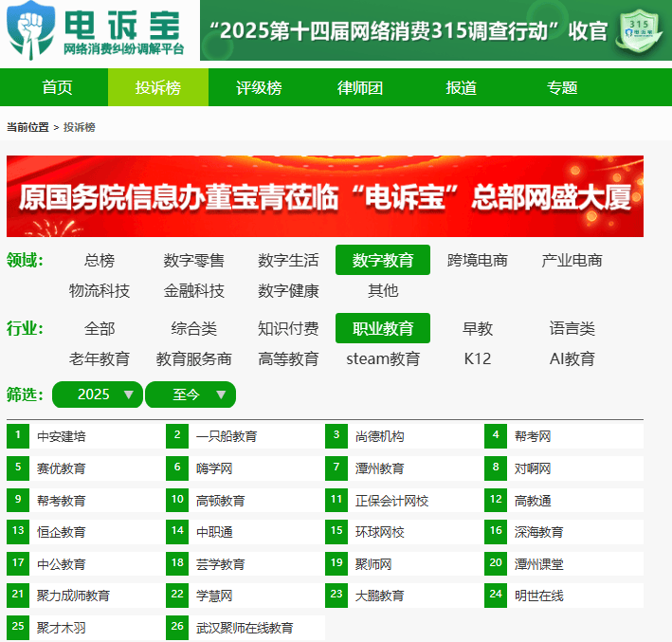Screen dimensions: 672x642
Task: Open the 武汉聚师在线教育 entry
Action: coord(245,628)
